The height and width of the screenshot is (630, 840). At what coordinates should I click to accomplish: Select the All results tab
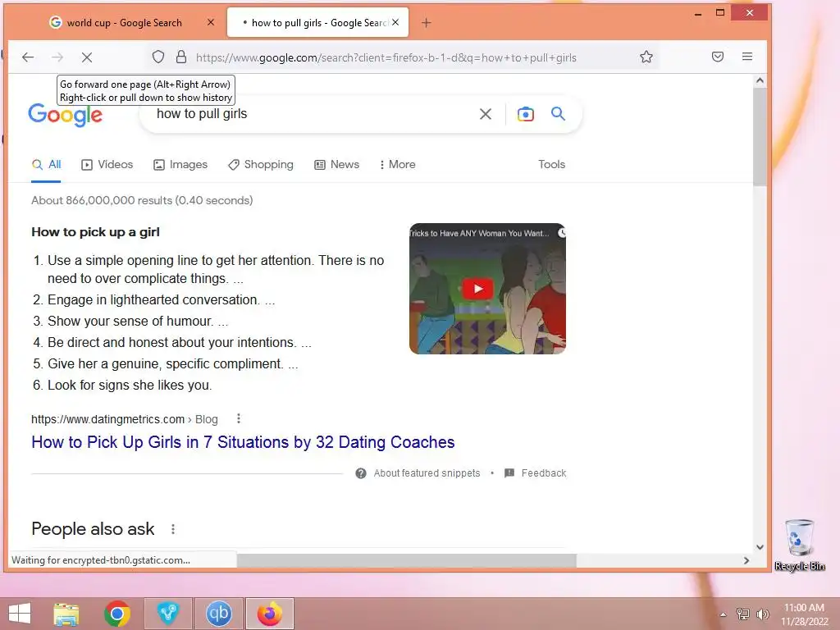(x=46, y=164)
